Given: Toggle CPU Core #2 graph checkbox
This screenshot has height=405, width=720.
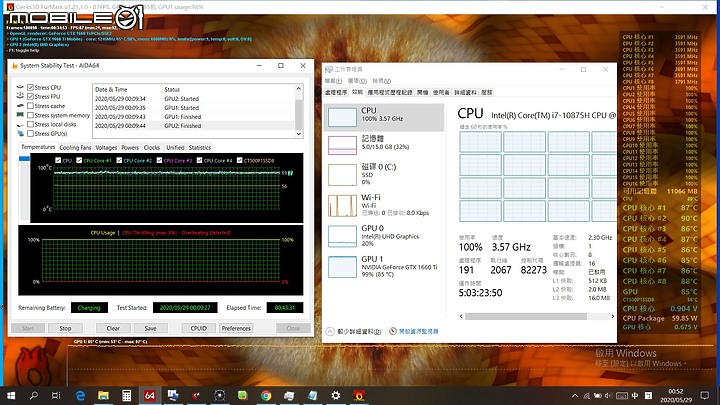Looking at the screenshot, I should [x=119, y=160].
